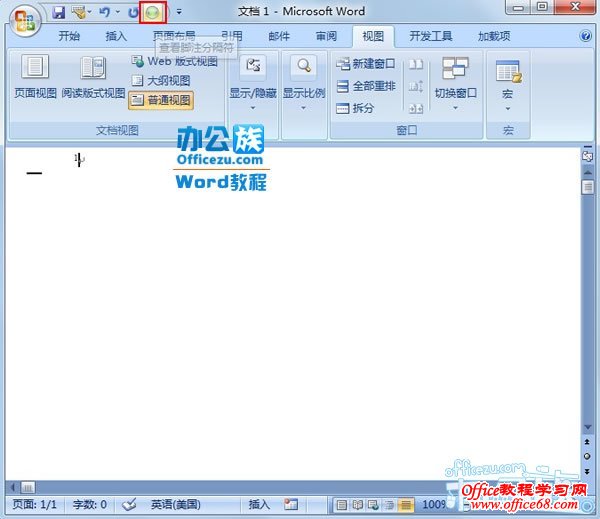
Task: Open 显示比例 zoom group
Action: pyautogui.click(x=304, y=82)
